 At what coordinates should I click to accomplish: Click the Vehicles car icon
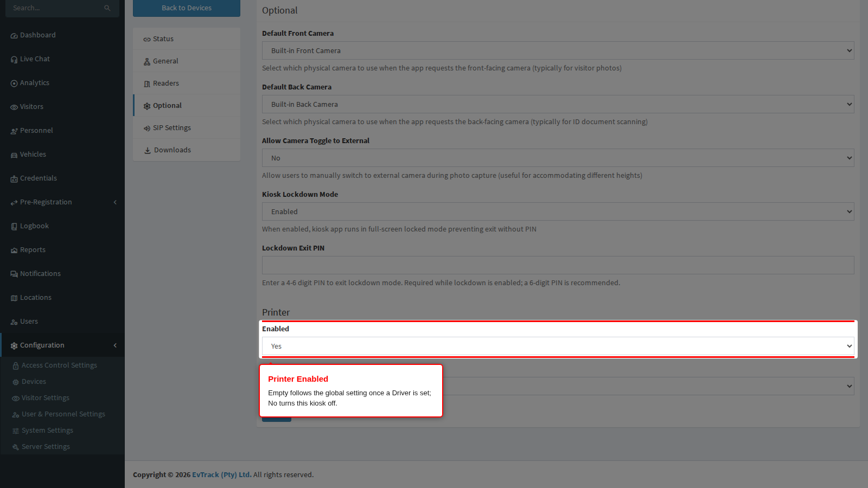coord(14,155)
